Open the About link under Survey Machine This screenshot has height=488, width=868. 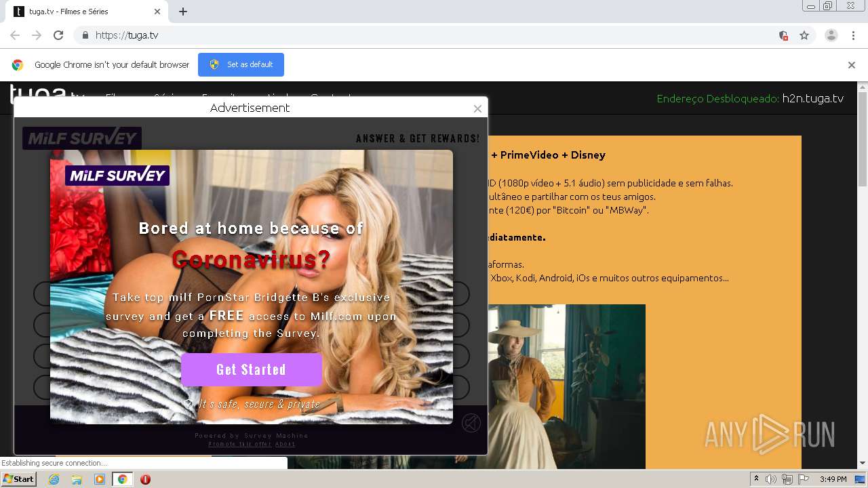coord(285,444)
